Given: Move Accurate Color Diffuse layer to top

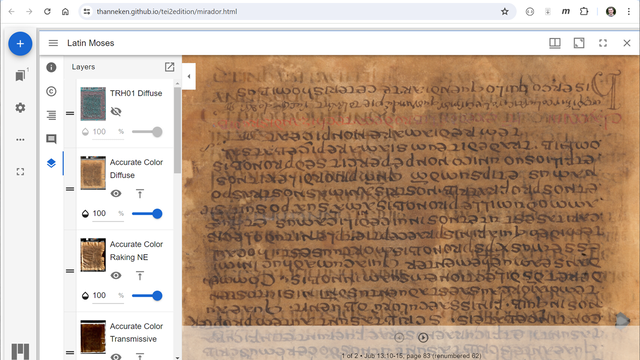Looking at the screenshot, I should tap(140, 194).
